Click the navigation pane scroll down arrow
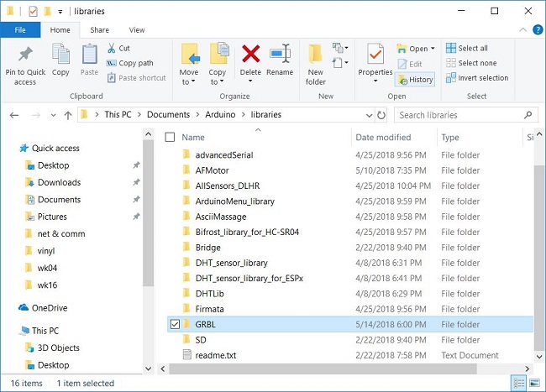Screen dimensions: 546x392 (x=149, y=368)
